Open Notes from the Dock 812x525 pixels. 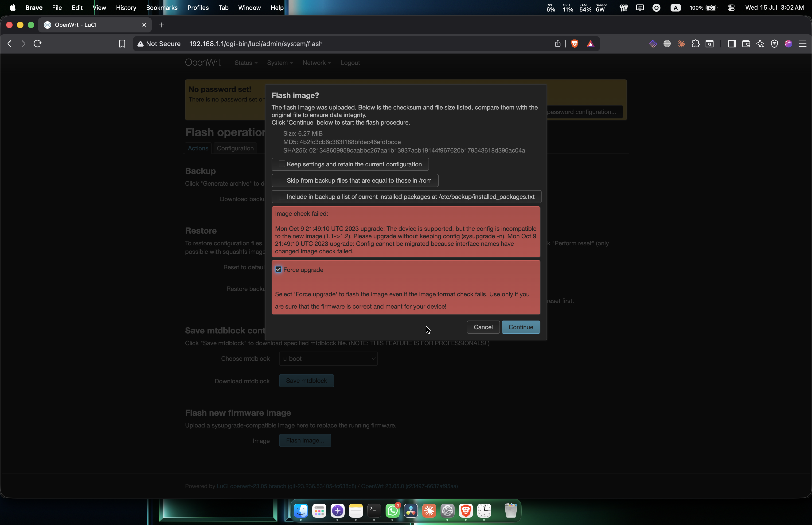(x=356, y=510)
